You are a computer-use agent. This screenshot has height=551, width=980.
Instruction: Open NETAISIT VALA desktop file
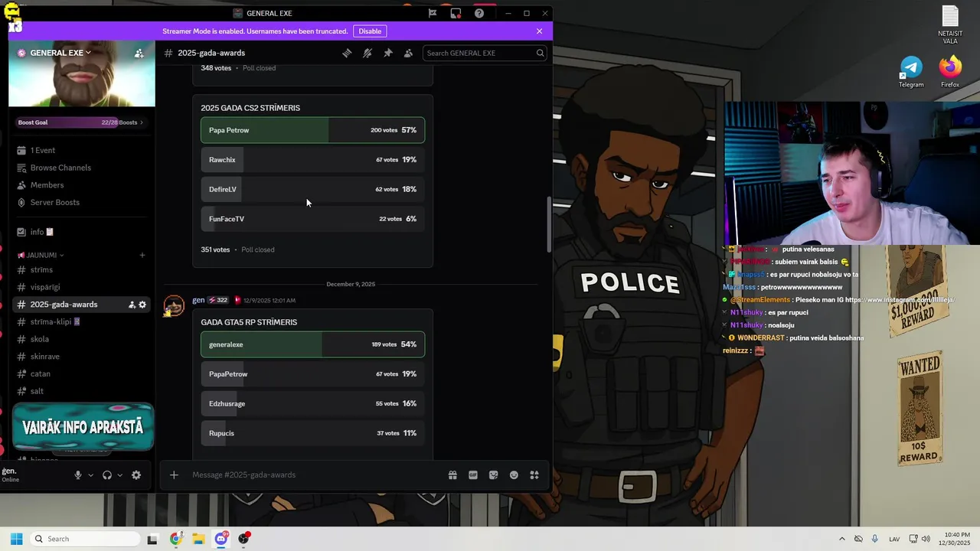950,25
